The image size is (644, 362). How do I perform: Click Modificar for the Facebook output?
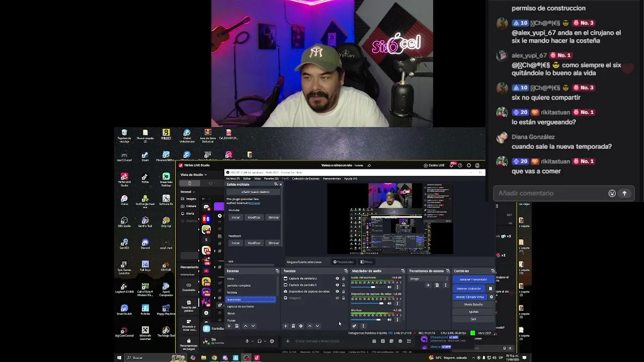254,243
